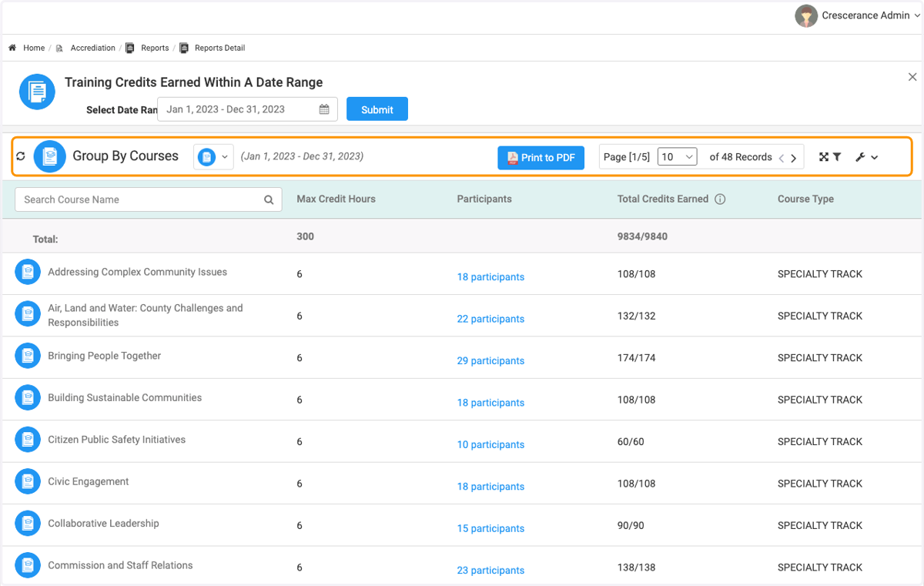
Task: Click the fullscreen expand icon
Action: click(824, 157)
